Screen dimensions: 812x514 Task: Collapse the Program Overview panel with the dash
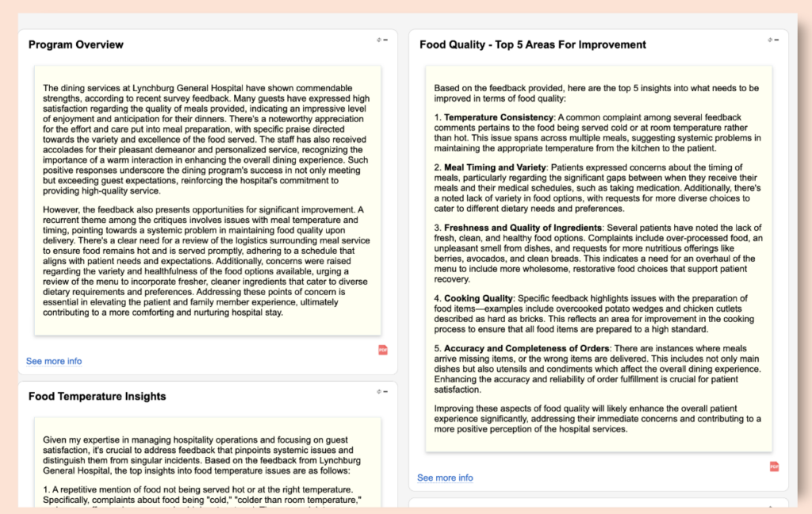pyautogui.click(x=386, y=40)
